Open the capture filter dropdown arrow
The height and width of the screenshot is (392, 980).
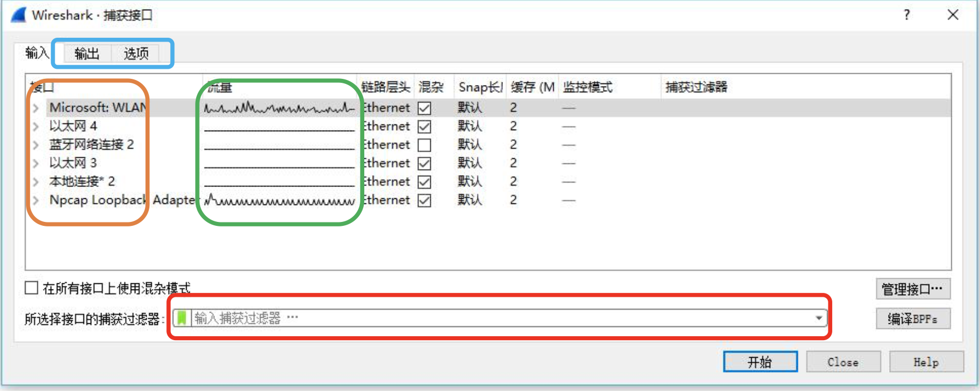click(x=819, y=318)
